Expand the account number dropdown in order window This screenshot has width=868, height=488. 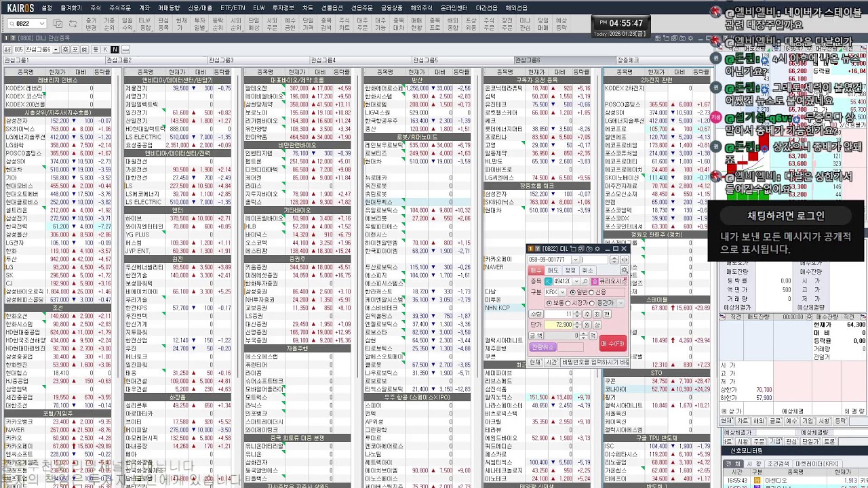pyautogui.click(x=575, y=260)
